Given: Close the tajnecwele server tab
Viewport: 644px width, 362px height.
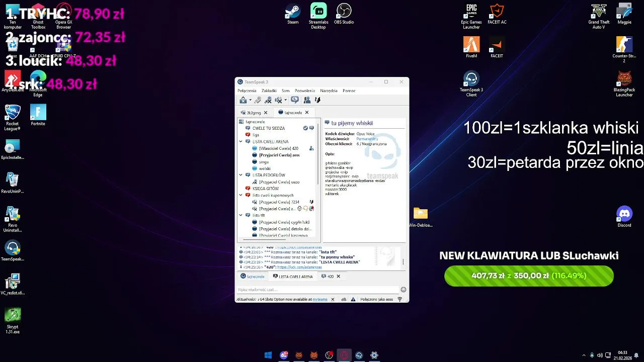Looking at the screenshot, I should 307,113.
